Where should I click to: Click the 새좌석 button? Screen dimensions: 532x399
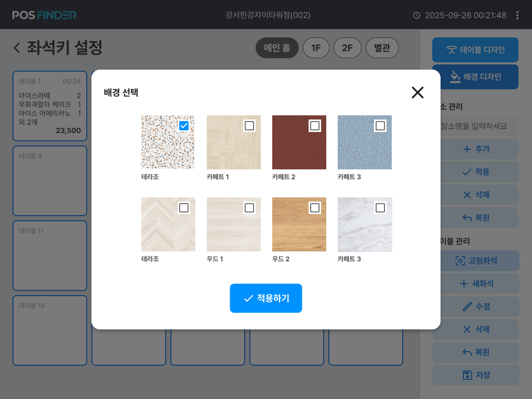476,284
